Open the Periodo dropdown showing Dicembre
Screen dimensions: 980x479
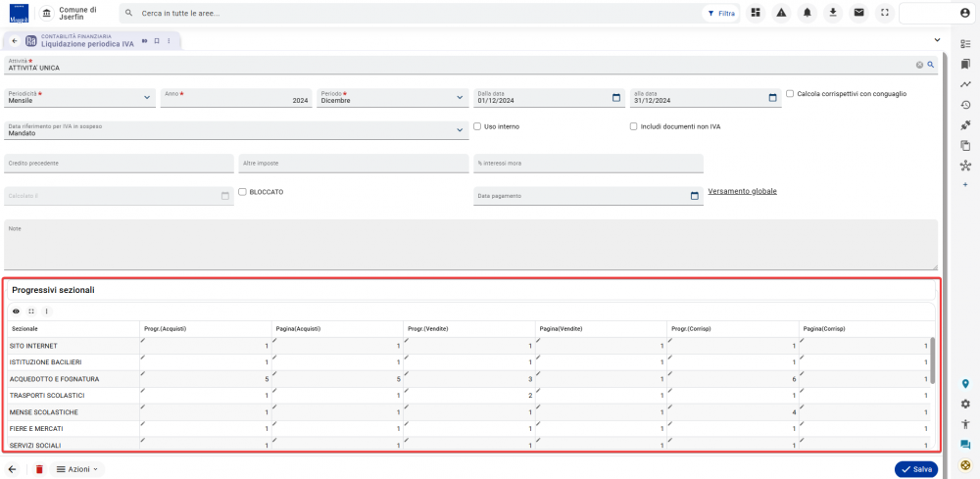click(393, 97)
